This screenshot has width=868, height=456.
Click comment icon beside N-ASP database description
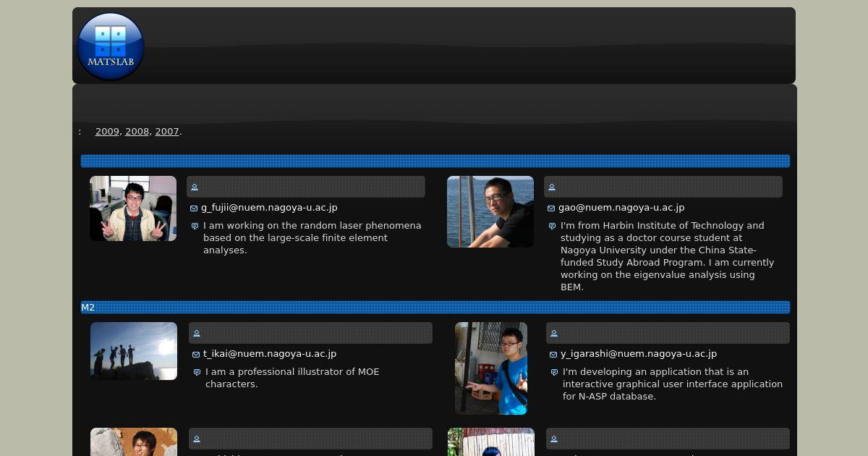click(x=554, y=373)
